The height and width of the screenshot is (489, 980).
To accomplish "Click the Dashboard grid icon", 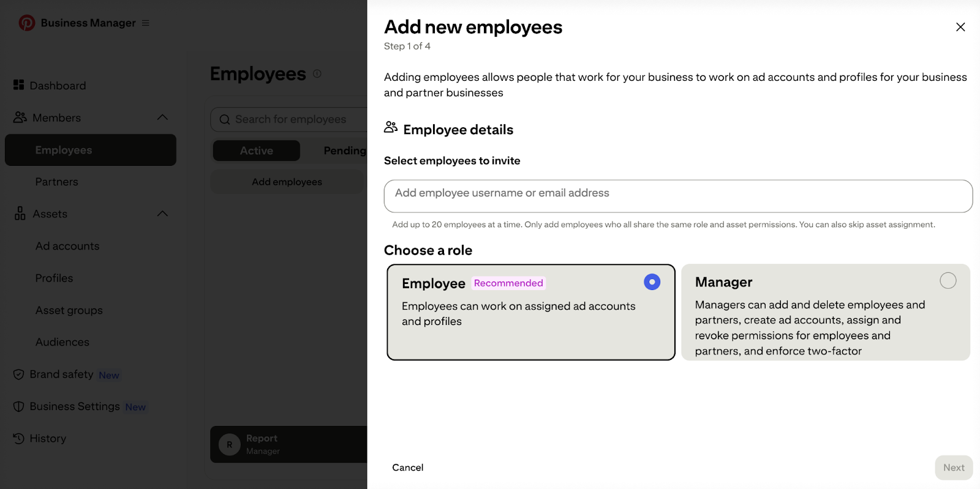I will (19, 85).
